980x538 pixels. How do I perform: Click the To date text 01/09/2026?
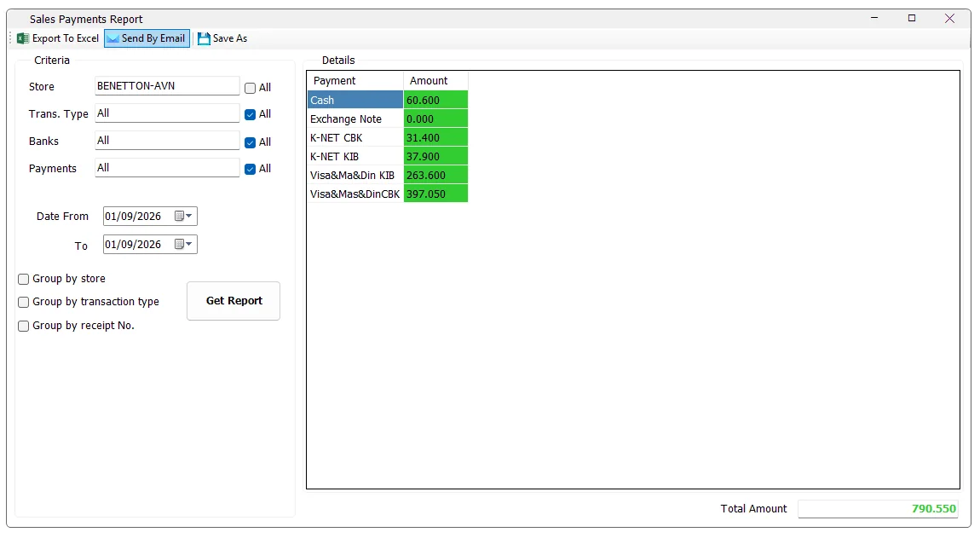coord(133,245)
